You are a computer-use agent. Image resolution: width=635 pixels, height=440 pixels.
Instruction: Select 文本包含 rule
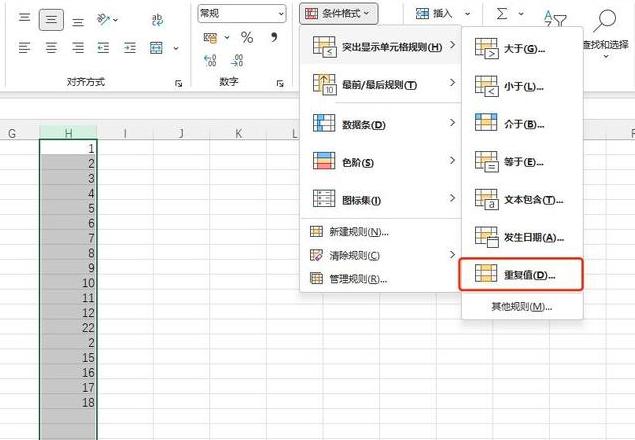pyautogui.click(x=522, y=199)
